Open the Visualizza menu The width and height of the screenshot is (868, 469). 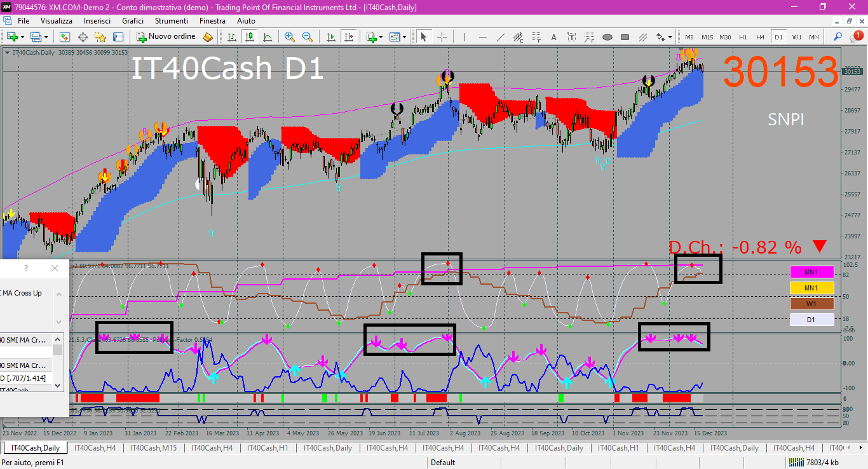coord(57,21)
